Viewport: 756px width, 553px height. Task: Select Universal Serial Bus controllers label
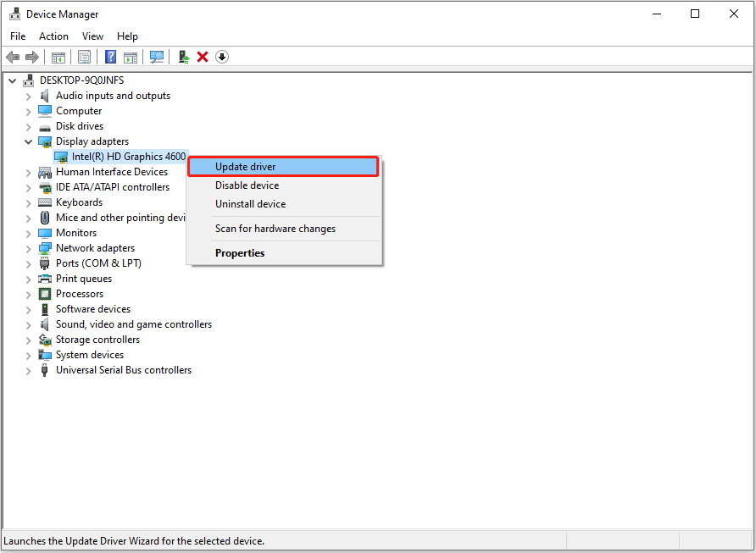click(x=124, y=370)
